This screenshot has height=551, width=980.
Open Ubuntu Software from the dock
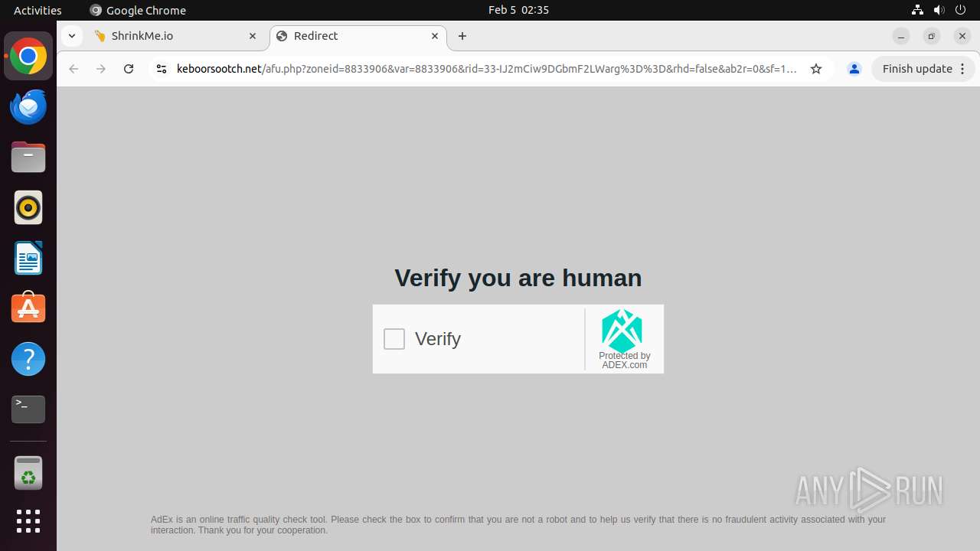pyautogui.click(x=28, y=308)
